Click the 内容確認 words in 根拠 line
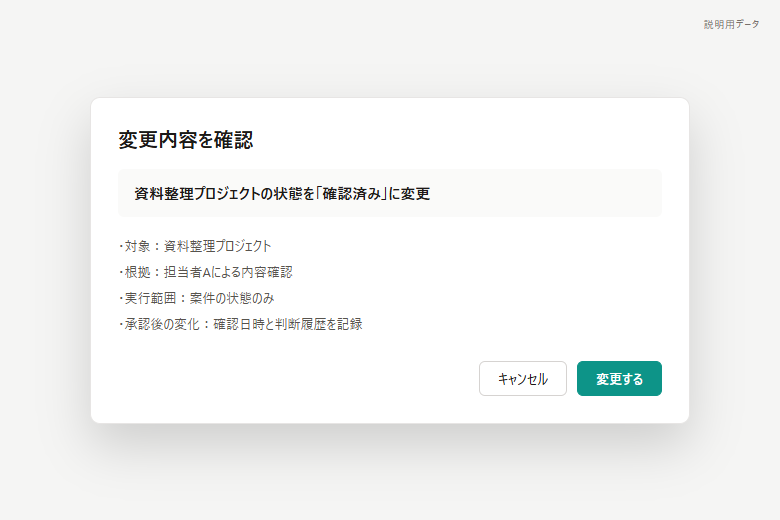Image resolution: width=780 pixels, height=520 pixels. coord(267,272)
